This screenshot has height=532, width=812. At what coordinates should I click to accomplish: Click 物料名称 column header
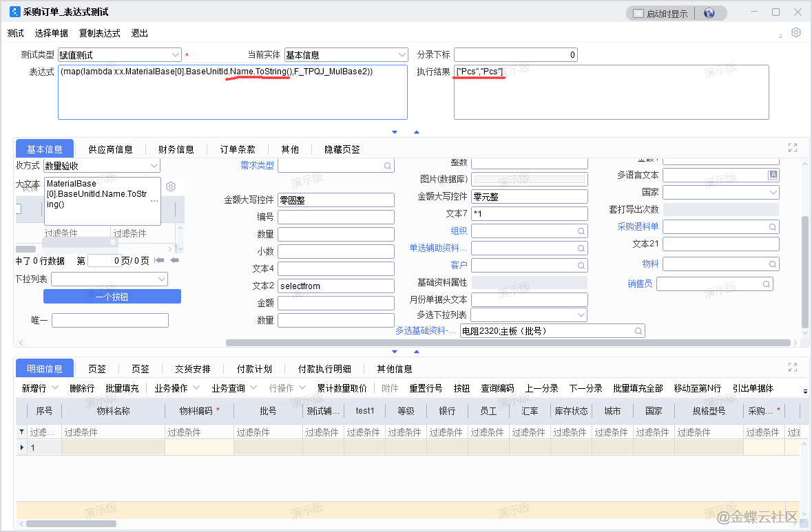(113, 411)
